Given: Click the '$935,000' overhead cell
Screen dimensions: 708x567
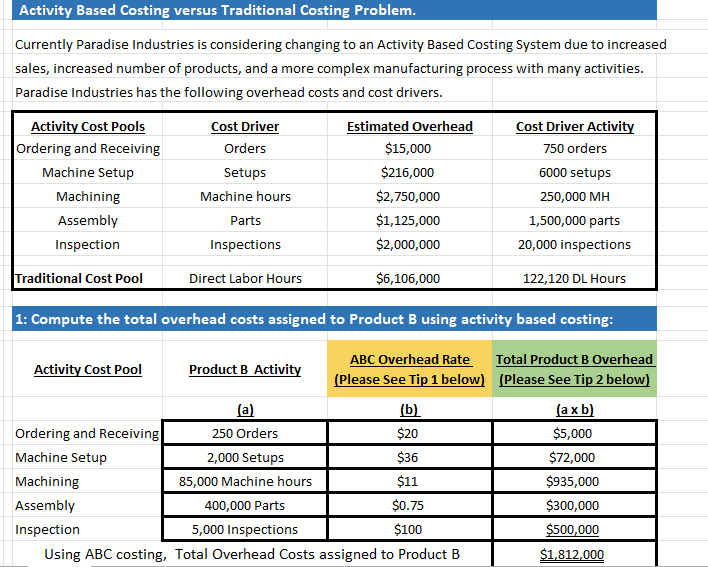Looking at the screenshot, I should pyautogui.click(x=574, y=481).
